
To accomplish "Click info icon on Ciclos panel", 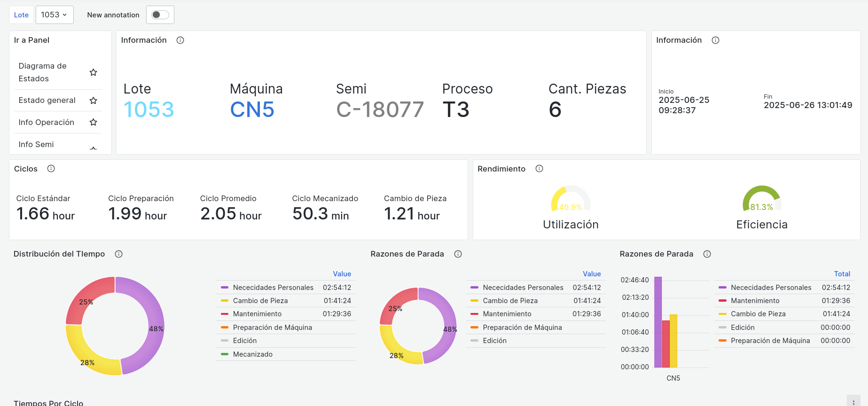I will [51, 169].
